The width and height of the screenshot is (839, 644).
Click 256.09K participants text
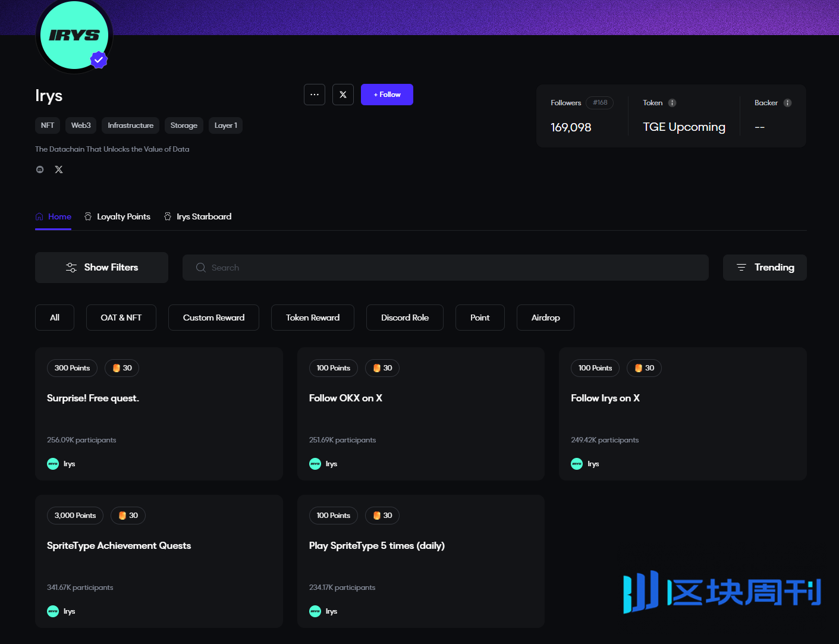click(81, 440)
